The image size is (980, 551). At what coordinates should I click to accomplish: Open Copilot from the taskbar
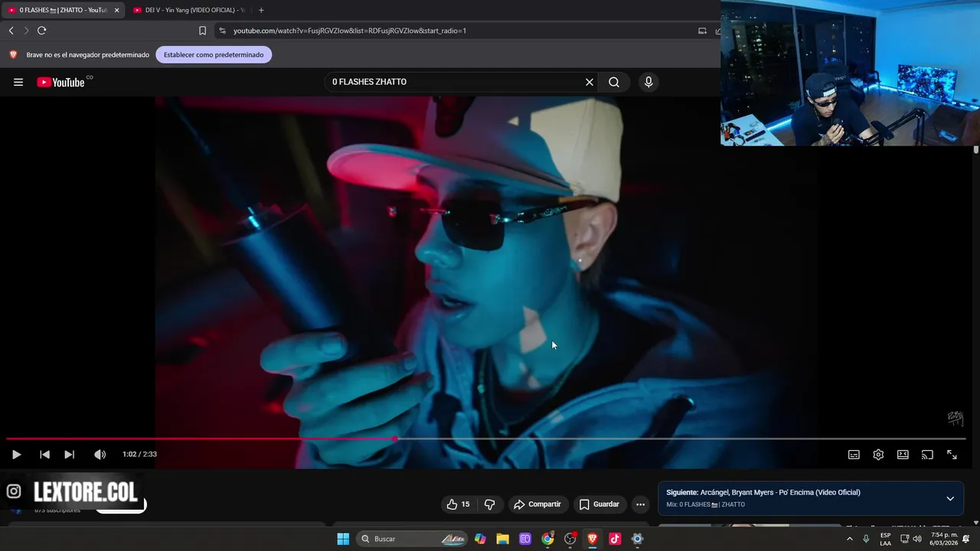click(480, 539)
